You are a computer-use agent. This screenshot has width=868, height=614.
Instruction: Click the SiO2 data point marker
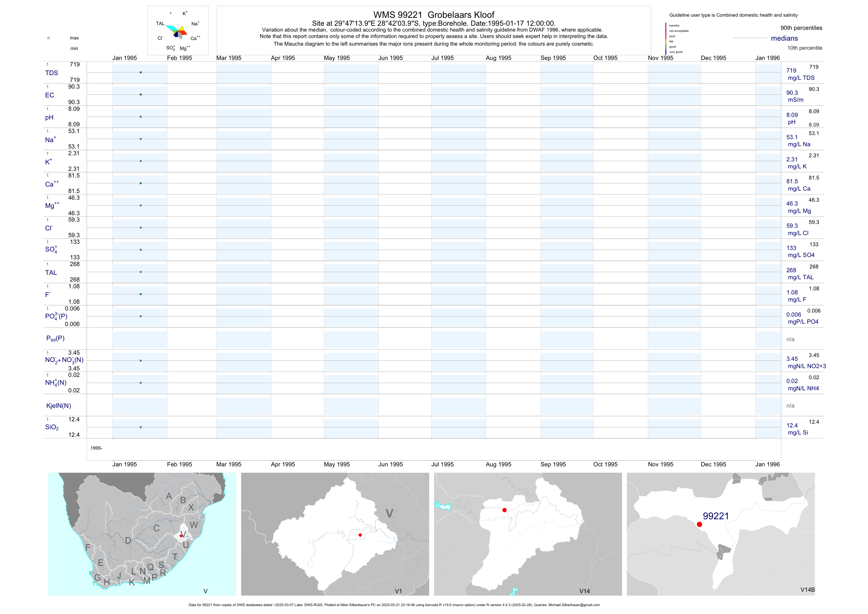tap(141, 427)
